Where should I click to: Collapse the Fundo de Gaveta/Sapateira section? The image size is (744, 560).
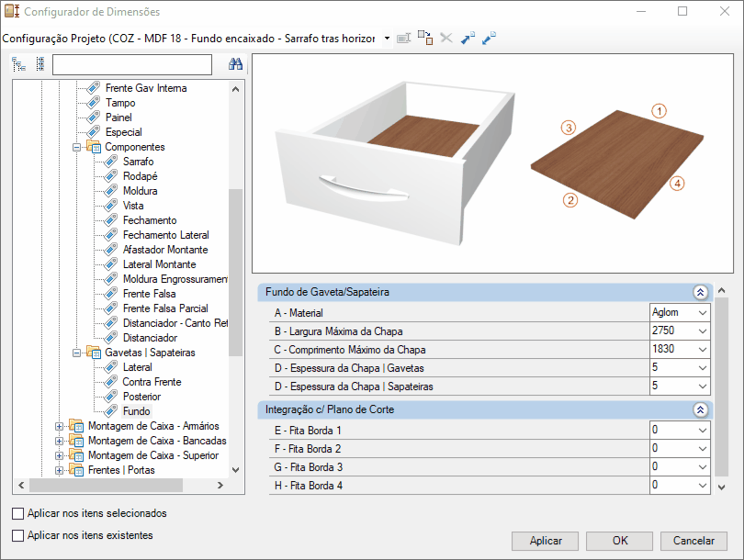tap(700, 292)
